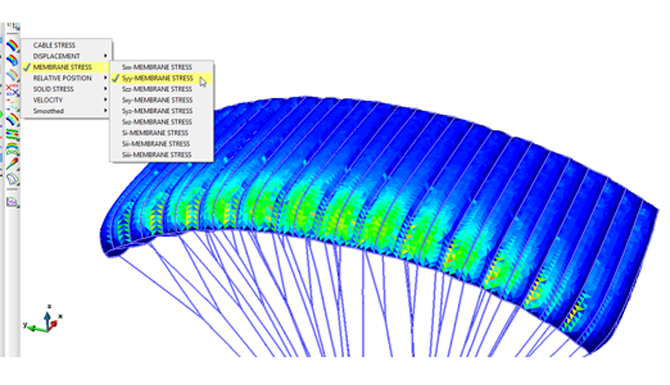Click the faded rainbow band toolbar icon
Screen dimensions: 670x385
point(12,75)
